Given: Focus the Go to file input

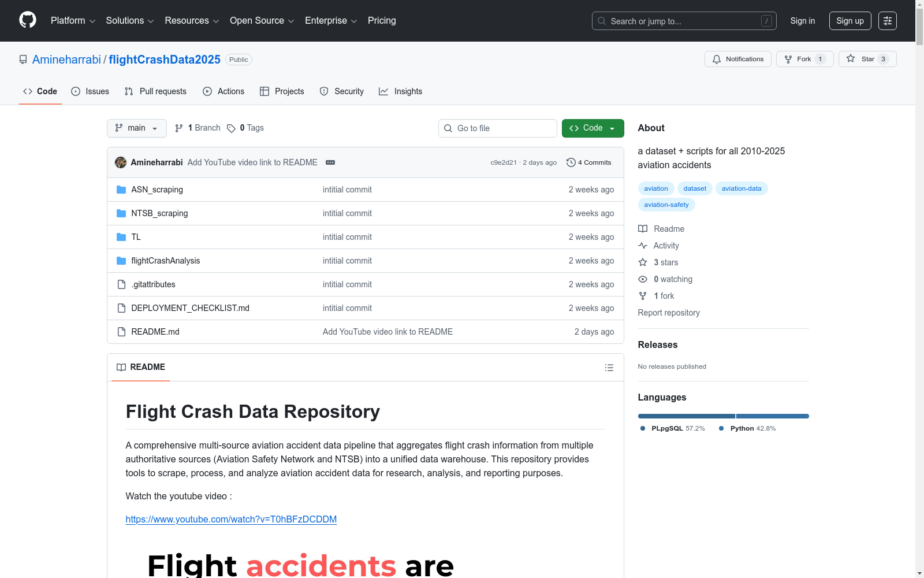Looking at the screenshot, I should click(498, 128).
